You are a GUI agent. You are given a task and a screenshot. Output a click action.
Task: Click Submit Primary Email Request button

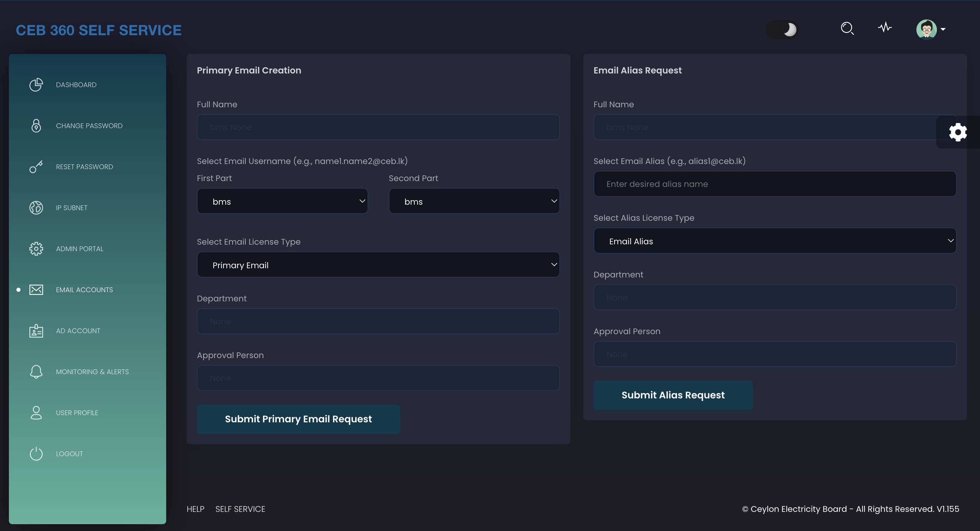(298, 419)
